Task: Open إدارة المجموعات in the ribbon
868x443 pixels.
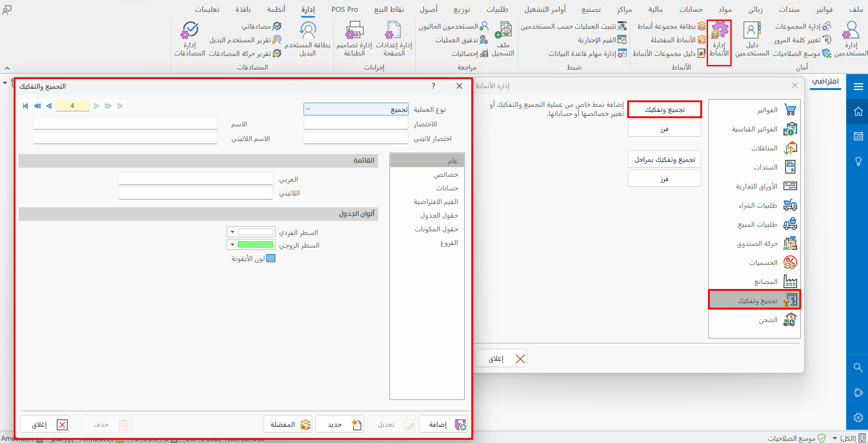Action: point(803,26)
